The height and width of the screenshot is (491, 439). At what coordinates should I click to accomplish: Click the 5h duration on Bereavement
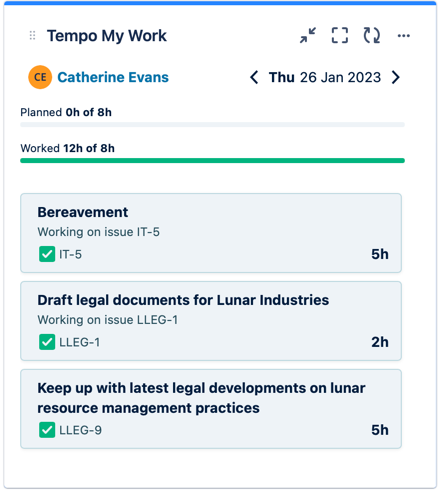coord(380,254)
